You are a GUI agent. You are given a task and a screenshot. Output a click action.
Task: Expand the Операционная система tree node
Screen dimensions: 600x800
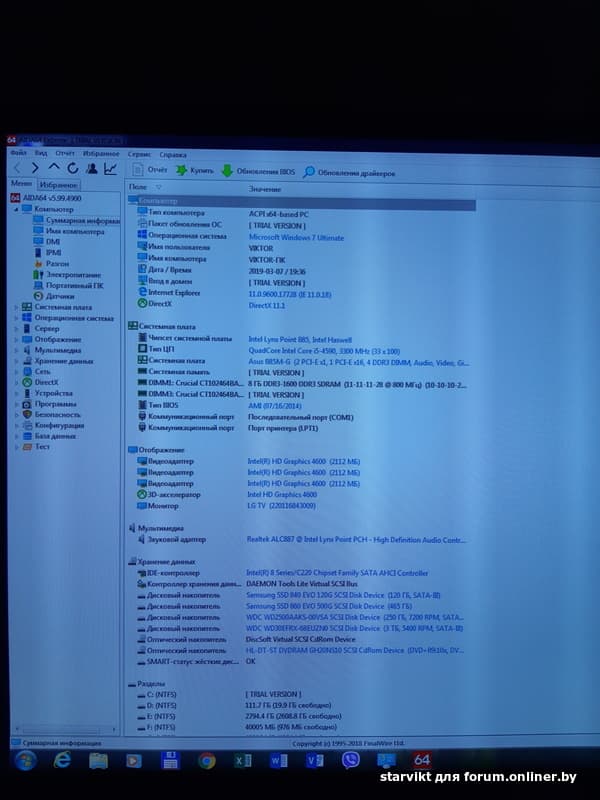click(x=16, y=318)
